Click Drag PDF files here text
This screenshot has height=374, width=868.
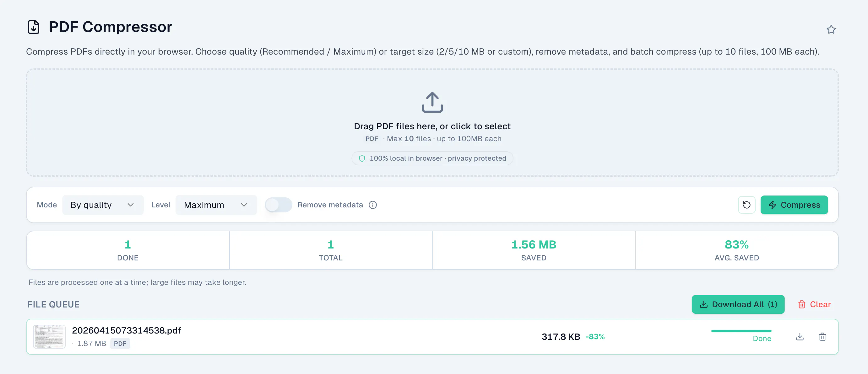[x=432, y=126]
